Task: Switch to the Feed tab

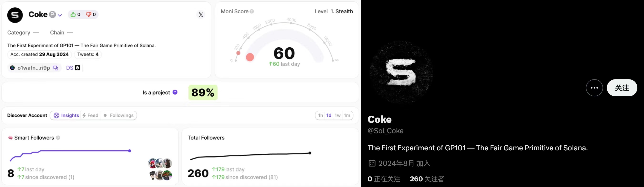Action: [91, 115]
